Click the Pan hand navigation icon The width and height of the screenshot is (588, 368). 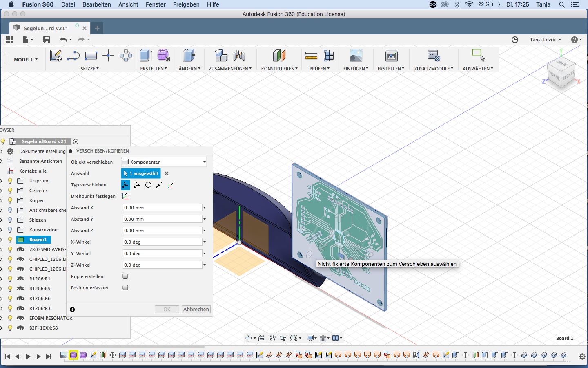[x=272, y=338]
